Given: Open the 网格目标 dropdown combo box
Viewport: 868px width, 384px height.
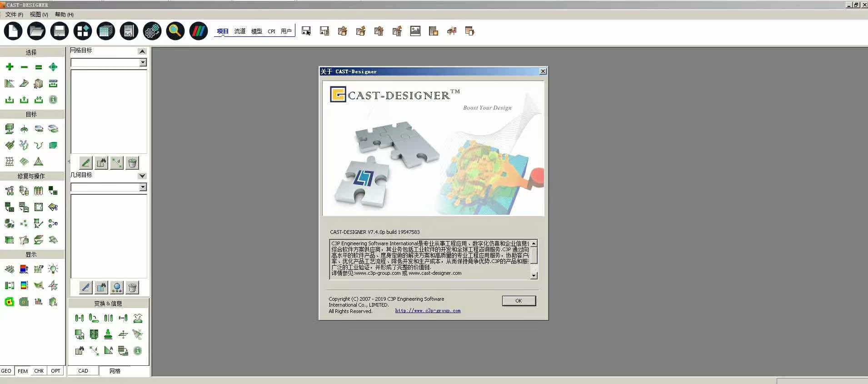Looking at the screenshot, I should pyautogui.click(x=109, y=62).
